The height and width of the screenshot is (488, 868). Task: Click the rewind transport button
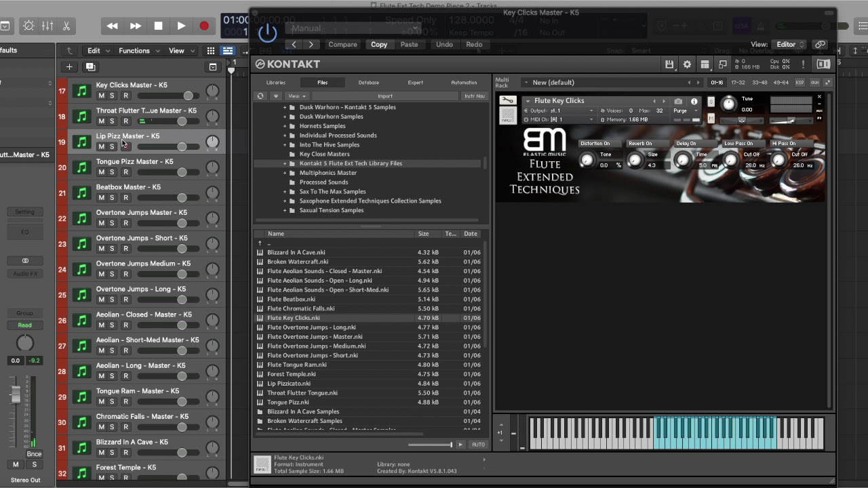(113, 26)
